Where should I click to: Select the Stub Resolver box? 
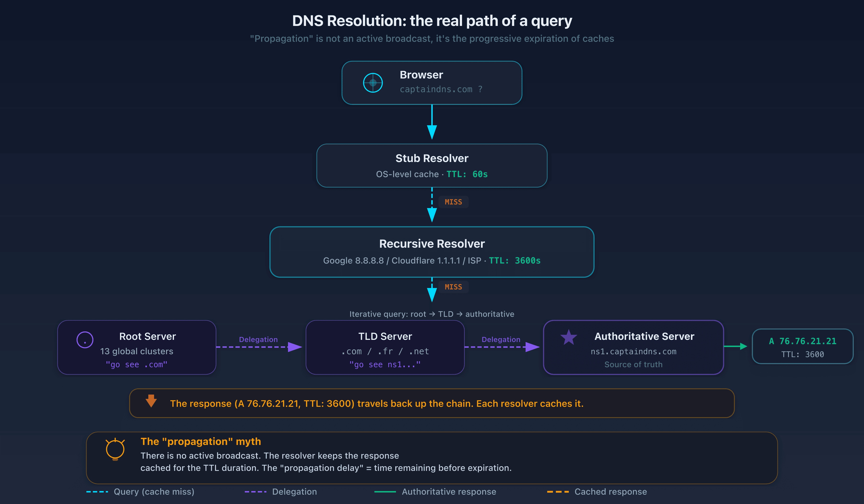tap(432, 166)
